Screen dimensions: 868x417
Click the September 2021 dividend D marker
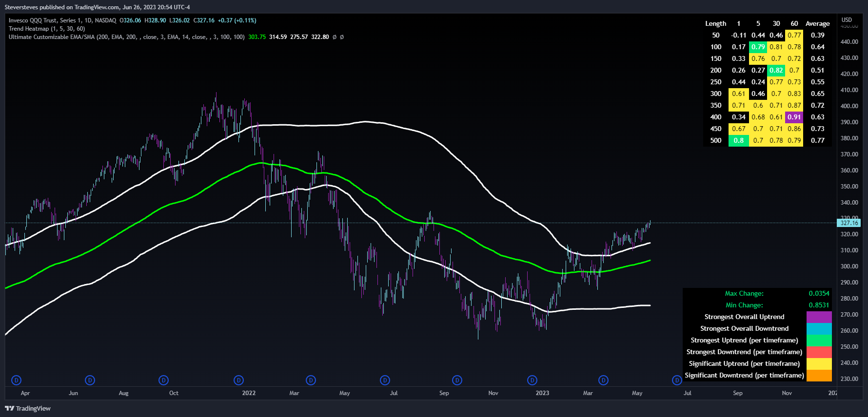164,380
